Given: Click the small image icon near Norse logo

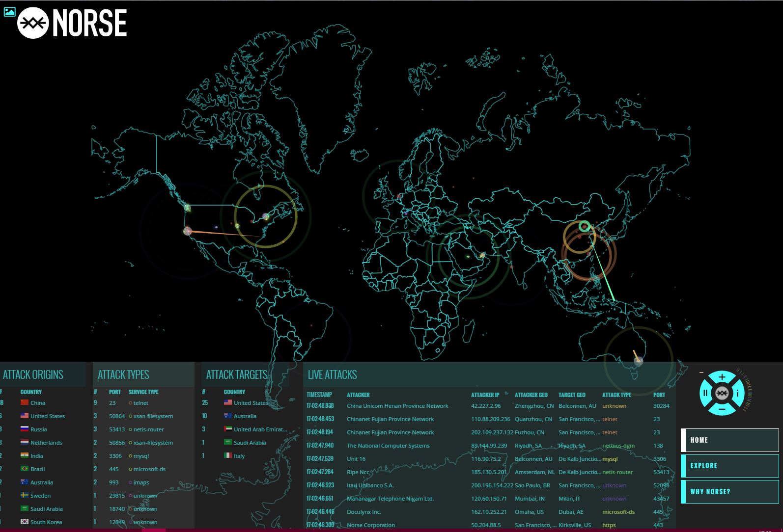Looking at the screenshot, I should coord(9,12).
